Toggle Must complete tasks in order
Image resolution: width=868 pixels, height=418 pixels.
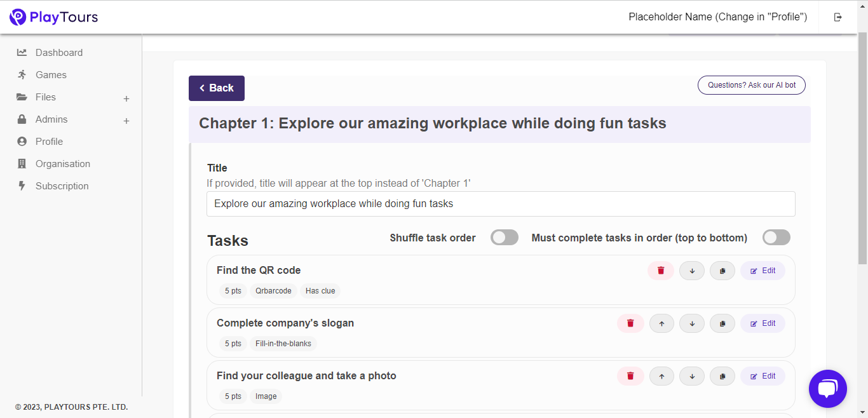tap(776, 238)
